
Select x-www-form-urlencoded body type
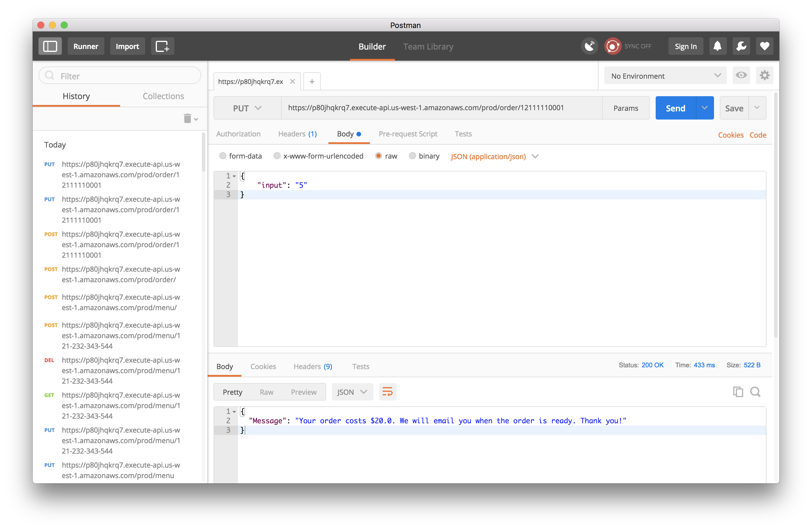pos(277,156)
